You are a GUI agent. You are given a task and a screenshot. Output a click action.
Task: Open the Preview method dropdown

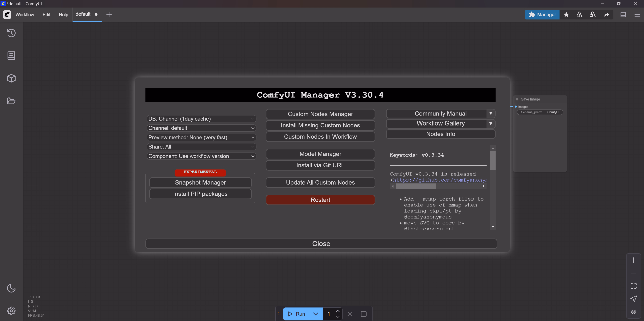click(201, 137)
